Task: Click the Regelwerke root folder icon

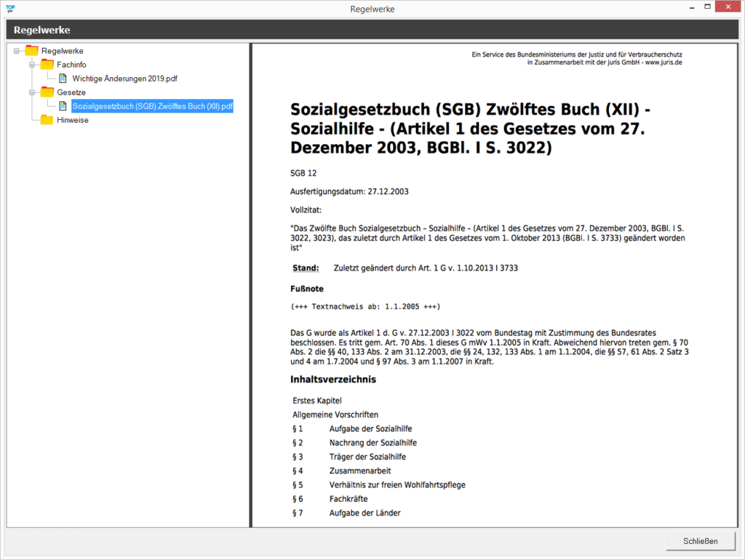Action: pos(31,51)
